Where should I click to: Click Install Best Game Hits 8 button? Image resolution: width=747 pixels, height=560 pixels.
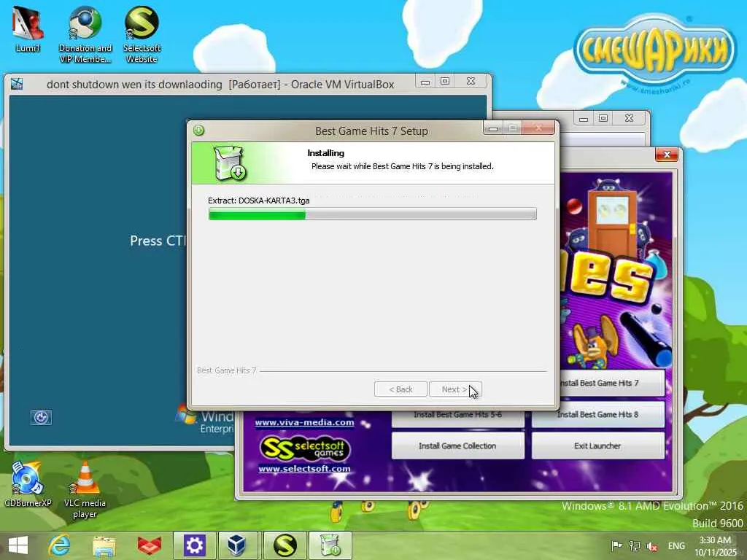598,414
